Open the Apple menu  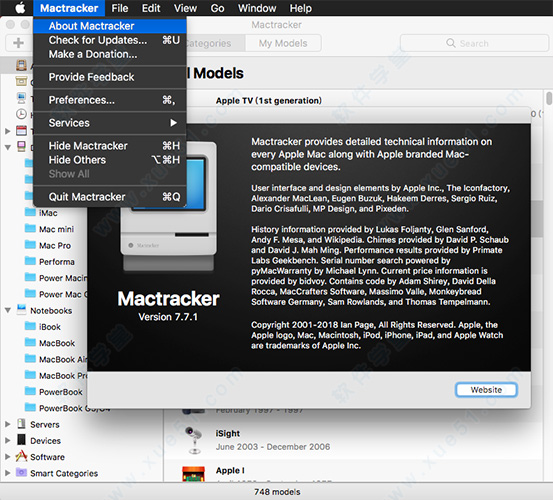click(20, 8)
